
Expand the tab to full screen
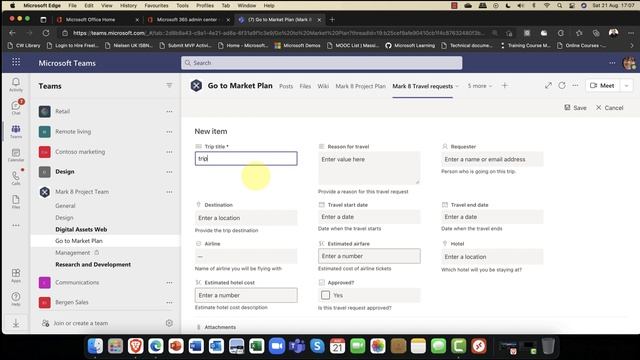click(548, 85)
